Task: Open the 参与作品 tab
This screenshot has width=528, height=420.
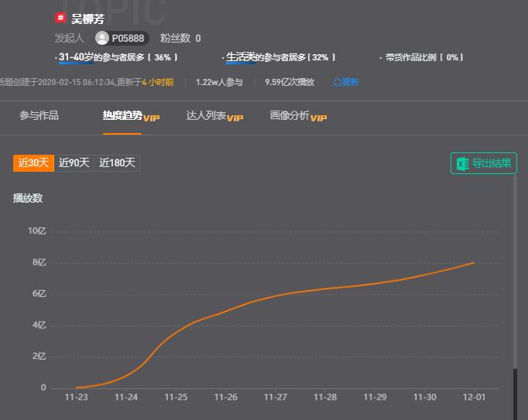Action: tap(39, 115)
